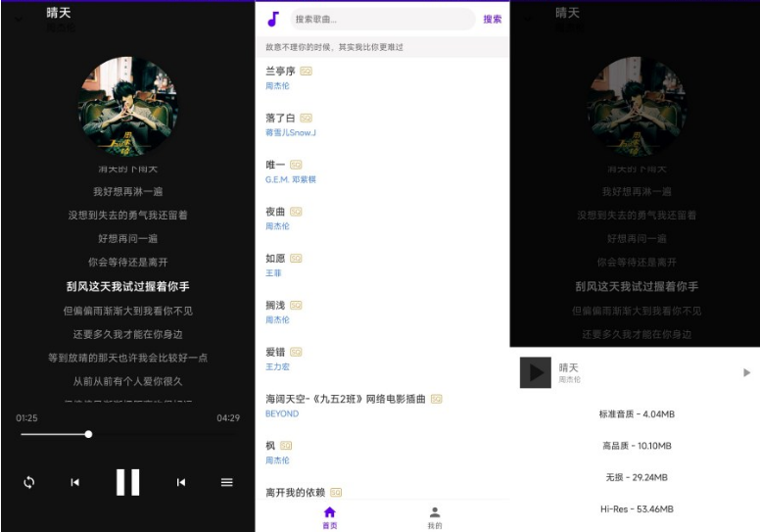Click SQ badge next to 兰亭序
The width and height of the screenshot is (760, 532).
tap(306, 72)
